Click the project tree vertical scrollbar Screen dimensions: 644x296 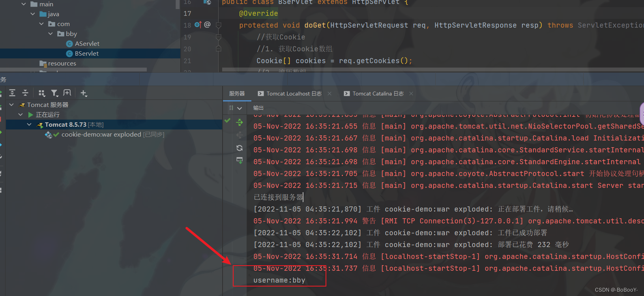click(x=178, y=4)
